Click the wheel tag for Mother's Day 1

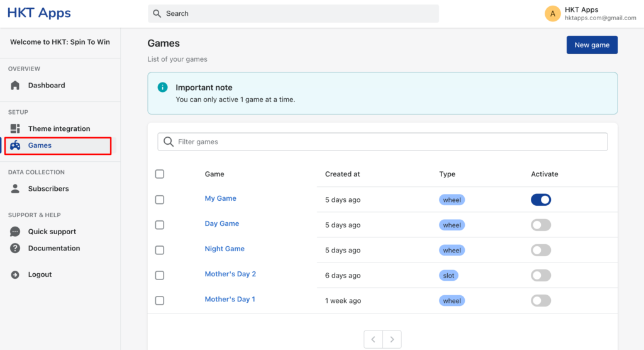point(452,301)
